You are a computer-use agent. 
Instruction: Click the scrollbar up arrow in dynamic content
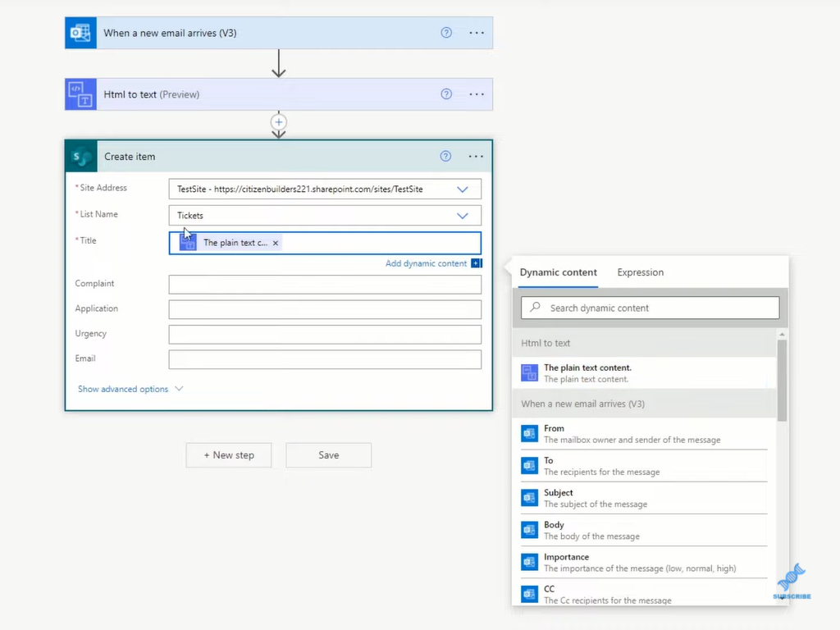[782, 334]
